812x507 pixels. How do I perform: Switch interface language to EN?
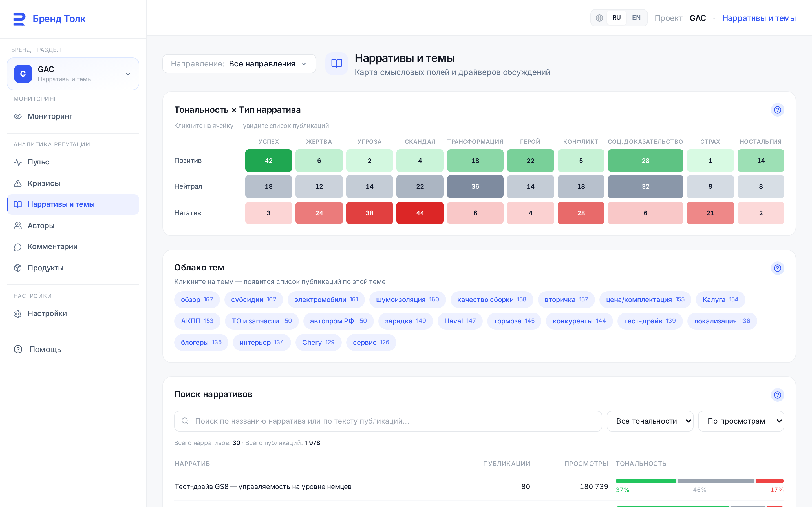point(636,18)
